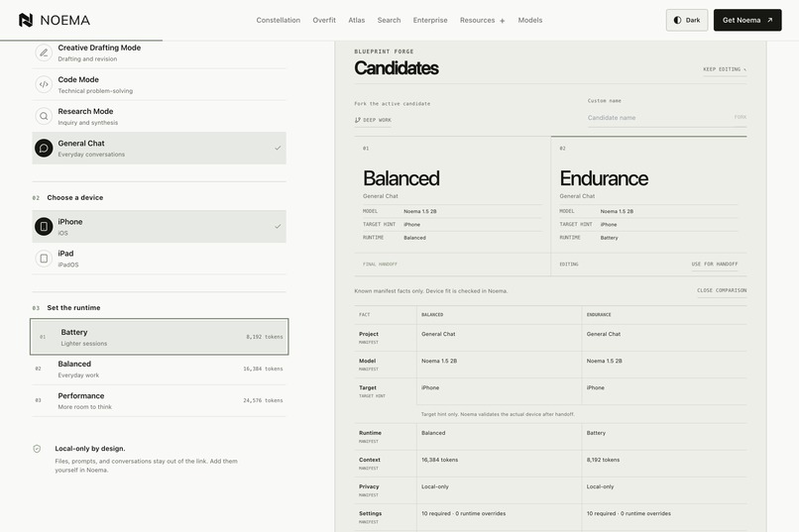Click Close Comparison

pyautogui.click(x=722, y=290)
